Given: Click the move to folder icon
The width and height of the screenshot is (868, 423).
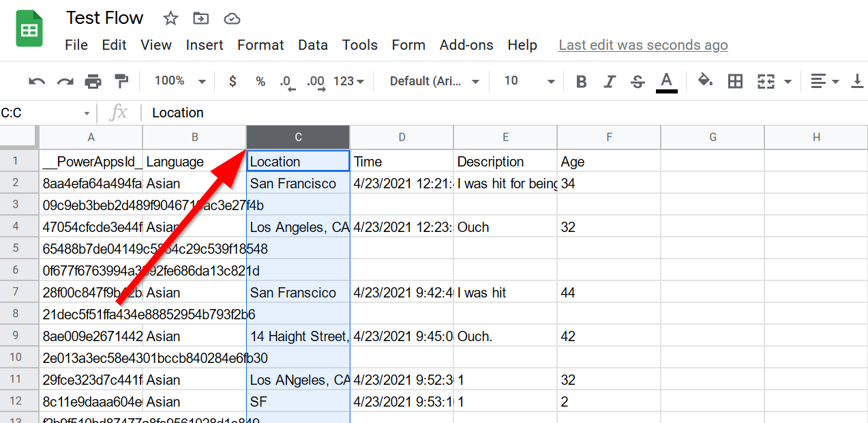Looking at the screenshot, I should coord(200,18).
